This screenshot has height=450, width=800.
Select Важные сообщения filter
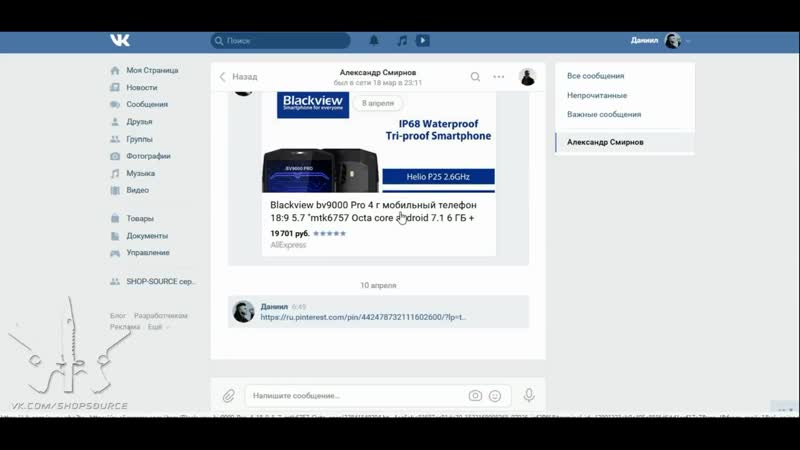pos(604,114)
